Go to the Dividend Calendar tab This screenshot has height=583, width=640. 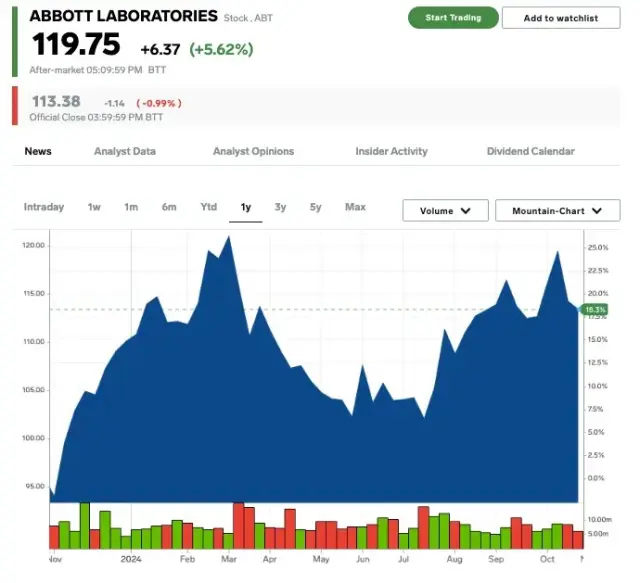click(x=530, y=152)
